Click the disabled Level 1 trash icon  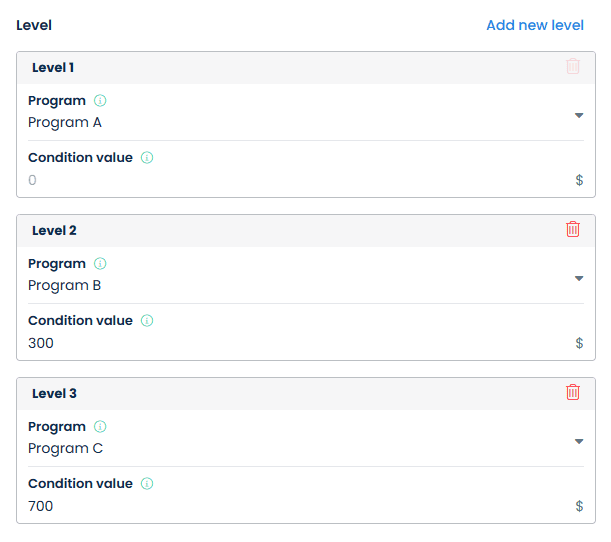573,67
